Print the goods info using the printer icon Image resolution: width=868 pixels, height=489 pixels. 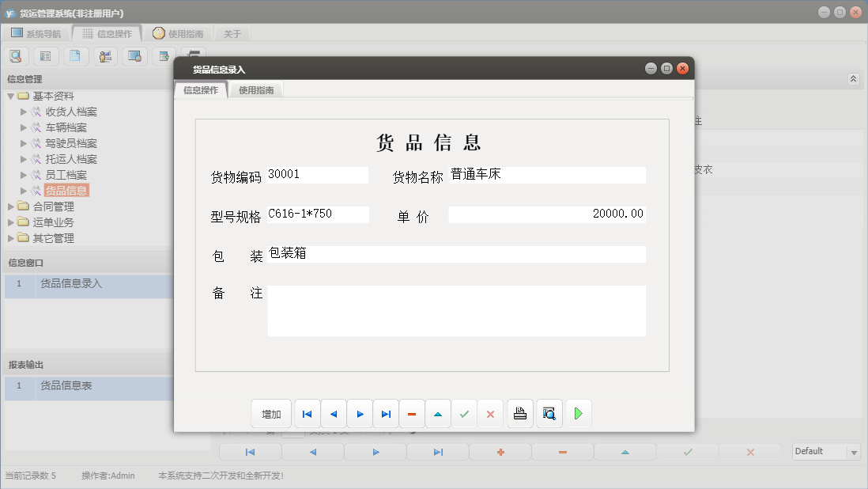click(519, 413)
